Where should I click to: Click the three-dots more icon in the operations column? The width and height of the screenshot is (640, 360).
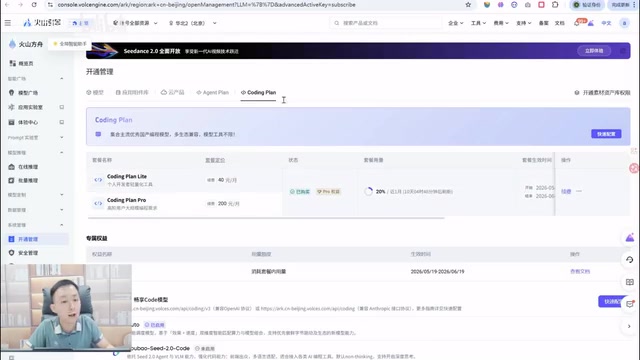click(579, 191)
